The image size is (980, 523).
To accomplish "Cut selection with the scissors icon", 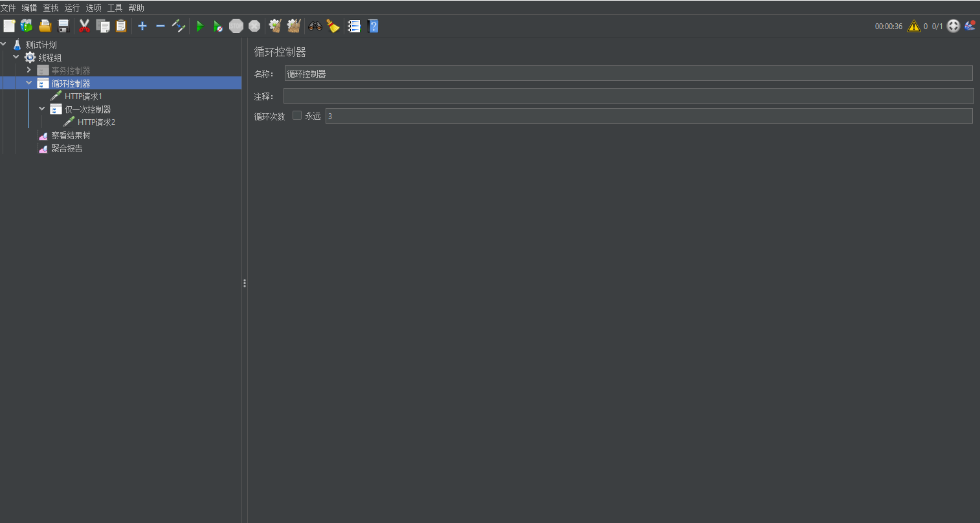I will (x=84, y=26).
